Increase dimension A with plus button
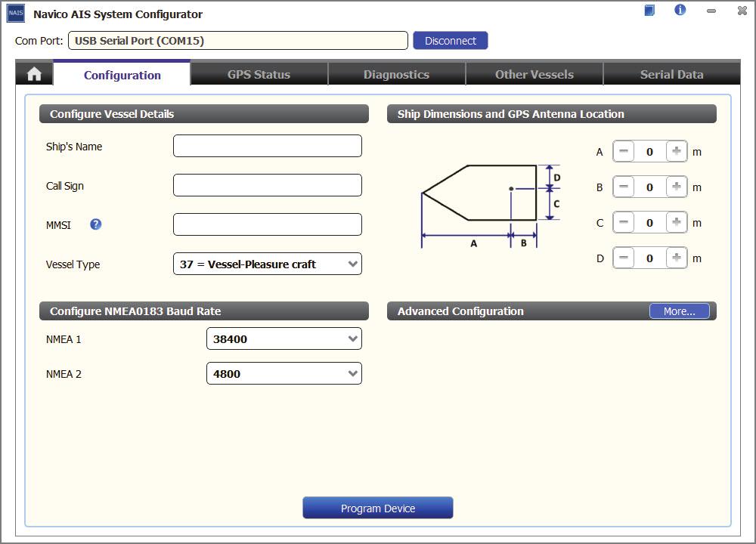This screenshot has height=544, width=756. pyautogui.click(x=677, y=151)
